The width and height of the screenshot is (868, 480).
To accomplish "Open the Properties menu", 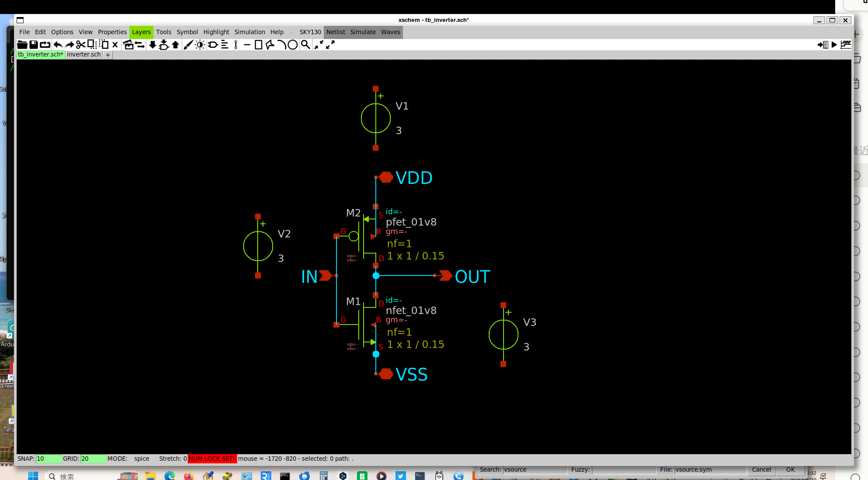I will 112,32.
